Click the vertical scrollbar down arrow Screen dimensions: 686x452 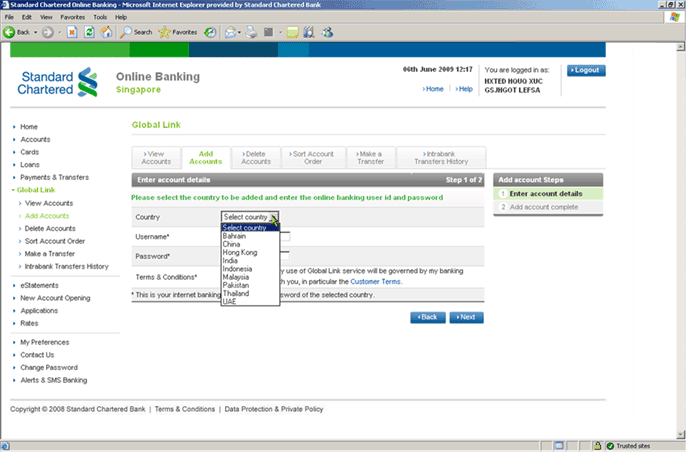pyautogui.click(x=680, y=434)
